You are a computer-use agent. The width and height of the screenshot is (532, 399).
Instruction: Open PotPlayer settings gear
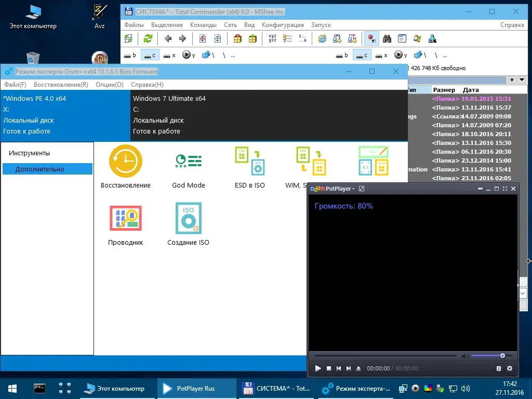(x=510, y=368)
